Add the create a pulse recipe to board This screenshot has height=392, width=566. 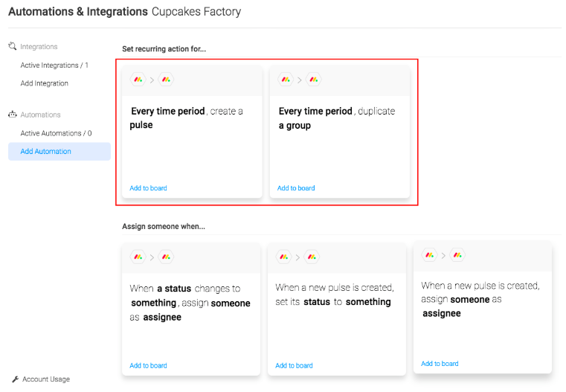point(148,188)
